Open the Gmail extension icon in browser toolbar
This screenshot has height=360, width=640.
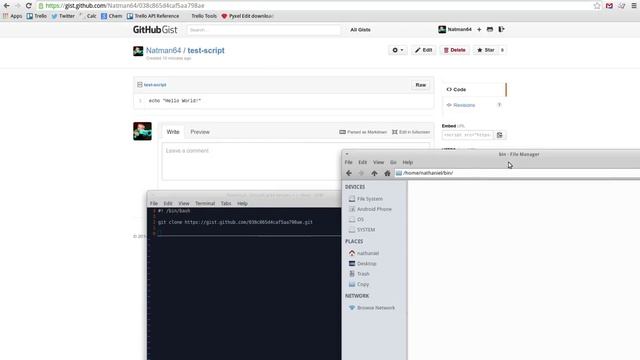(609, 6)
